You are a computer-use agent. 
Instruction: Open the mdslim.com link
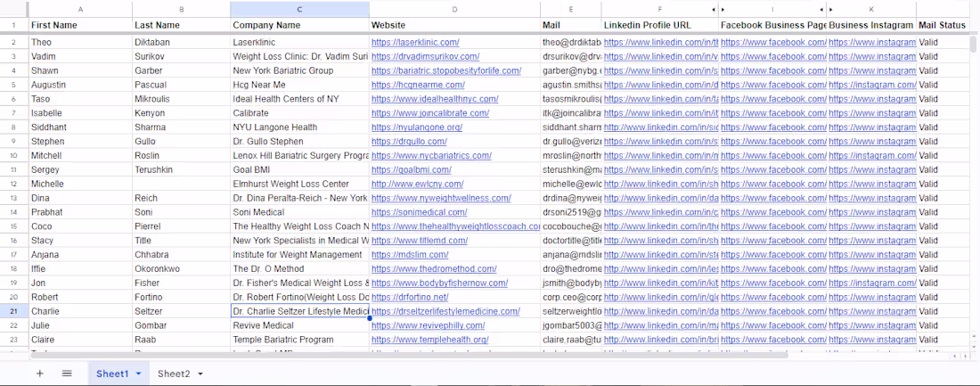pyautogui.click(x=410, y=255)
